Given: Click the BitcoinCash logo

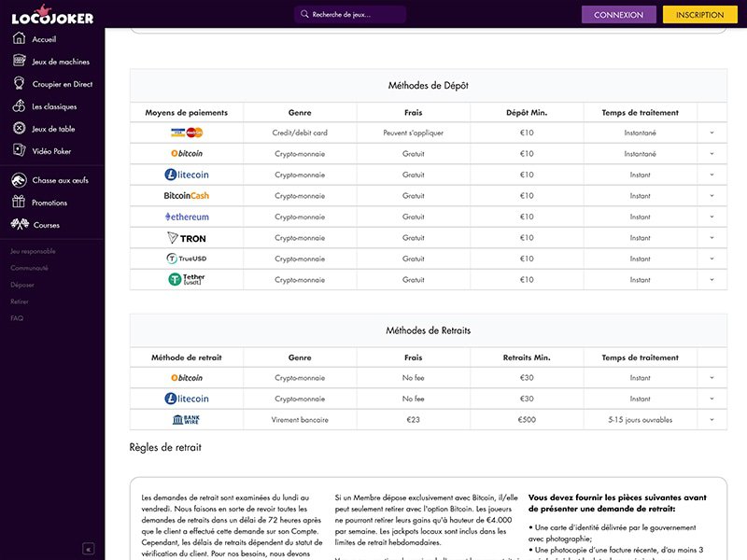Looking at the screenshot, I should [x=186, y=195].
